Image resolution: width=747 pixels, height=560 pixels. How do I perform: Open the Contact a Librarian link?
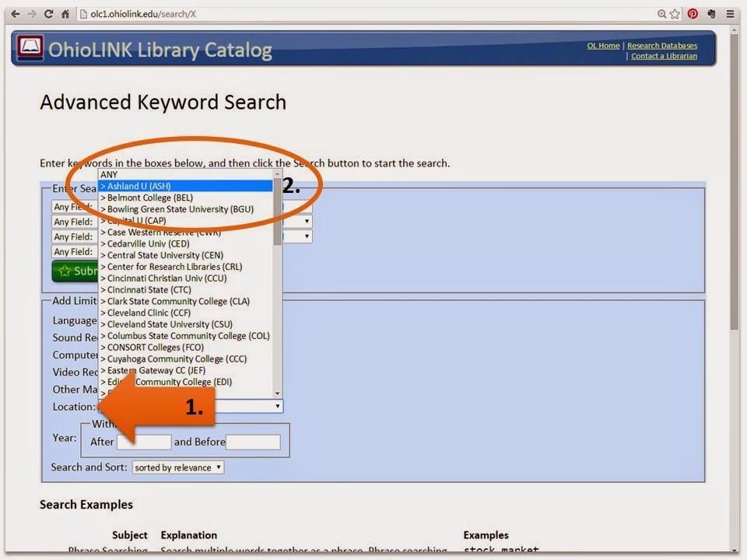[x=664, y=56]
